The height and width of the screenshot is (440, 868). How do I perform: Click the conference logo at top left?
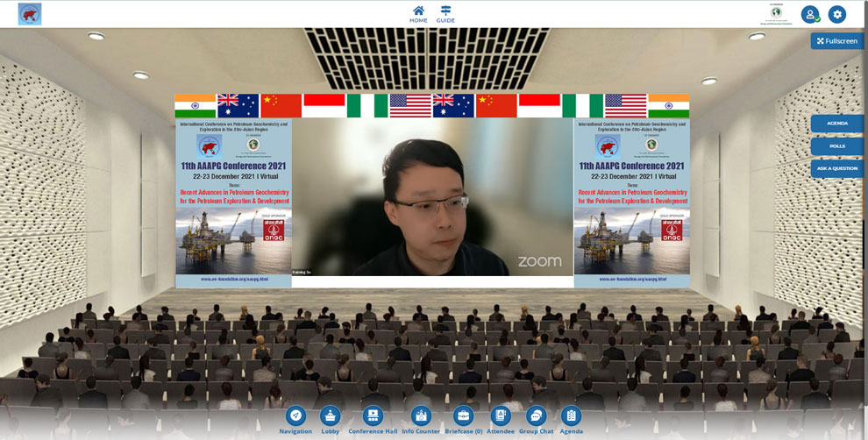(x=30, y=14)
